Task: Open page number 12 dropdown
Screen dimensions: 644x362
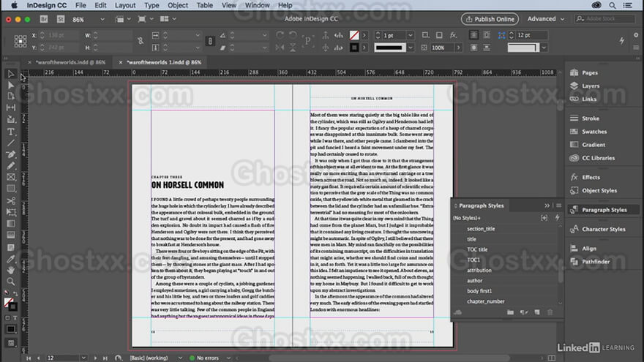Action: pos(83,358)
